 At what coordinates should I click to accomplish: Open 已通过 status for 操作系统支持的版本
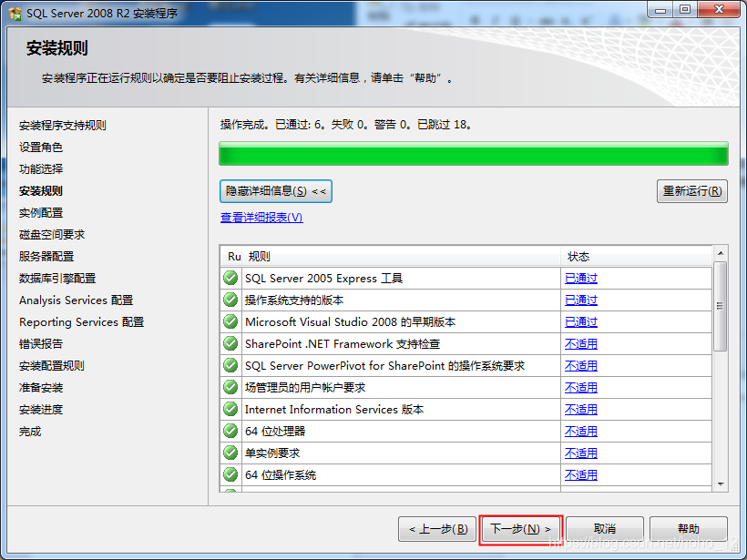pyautogui.click(x=580, y=300)
